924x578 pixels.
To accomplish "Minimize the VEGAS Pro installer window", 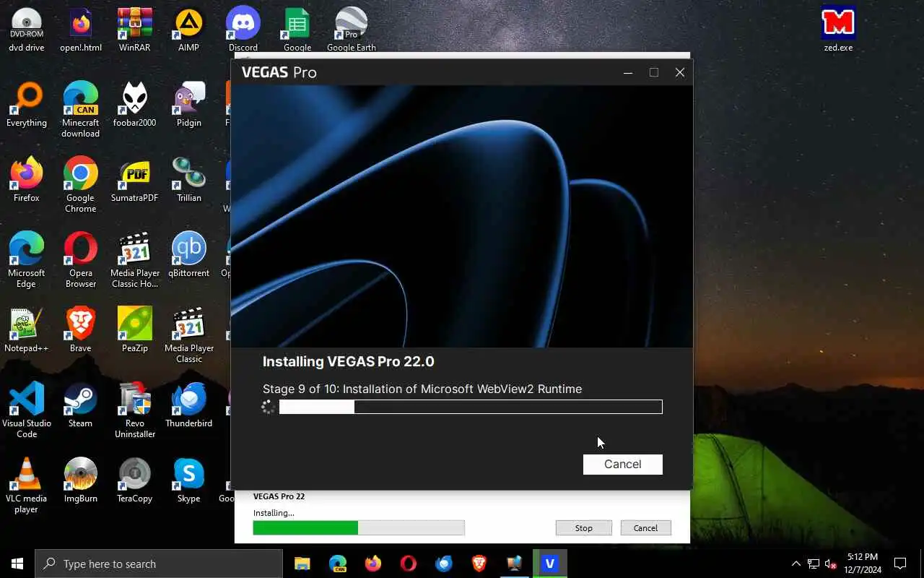I will [628, 72].
